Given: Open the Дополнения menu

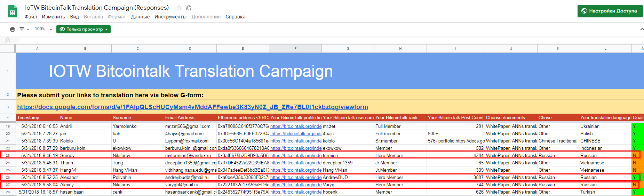Looking at the screenshot, I should [x=206, y=17].
